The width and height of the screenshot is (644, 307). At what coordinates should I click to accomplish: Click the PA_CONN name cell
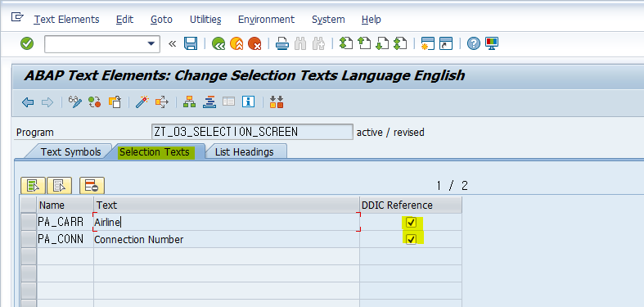(x=65, y=239)
